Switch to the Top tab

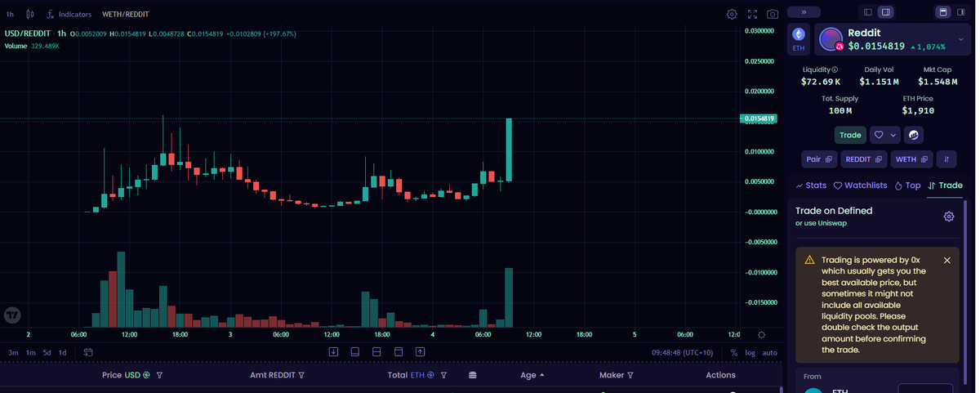pos(907,185)
